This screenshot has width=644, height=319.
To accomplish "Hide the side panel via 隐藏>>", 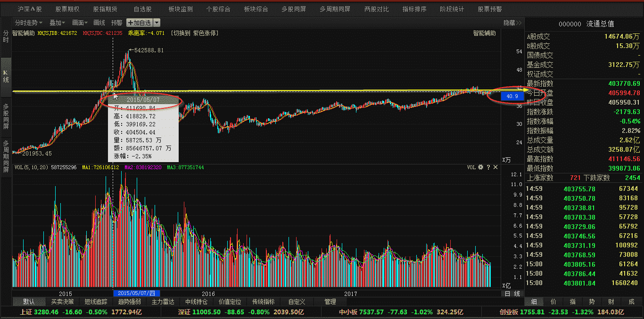I will click(512, 23).
